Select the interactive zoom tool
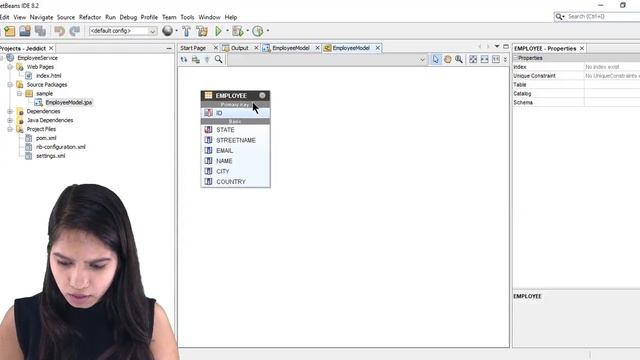 point(459,60)
